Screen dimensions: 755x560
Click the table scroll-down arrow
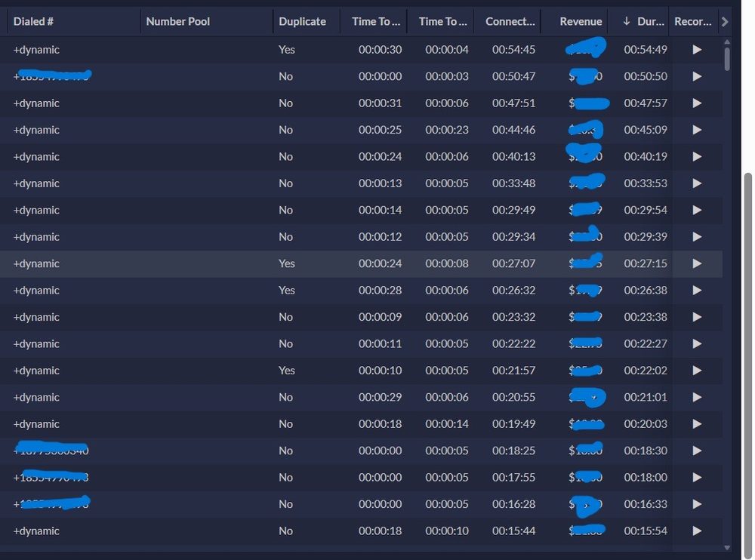click(727, 547)
